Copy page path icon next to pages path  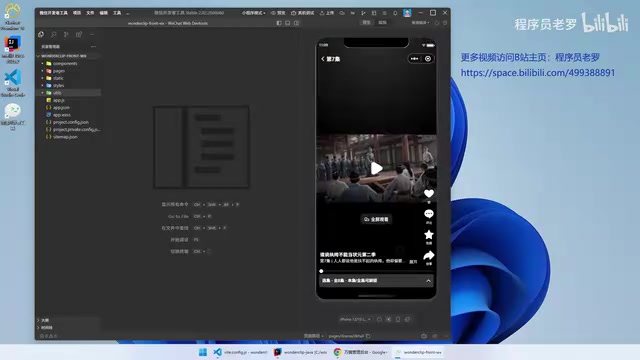coord(368,336)
